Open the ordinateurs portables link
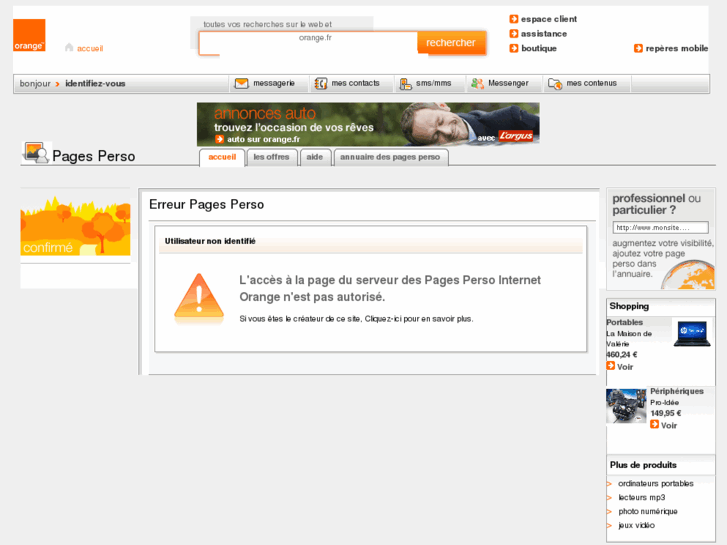This screenshot has width=727, height=545. pos(656,483)
